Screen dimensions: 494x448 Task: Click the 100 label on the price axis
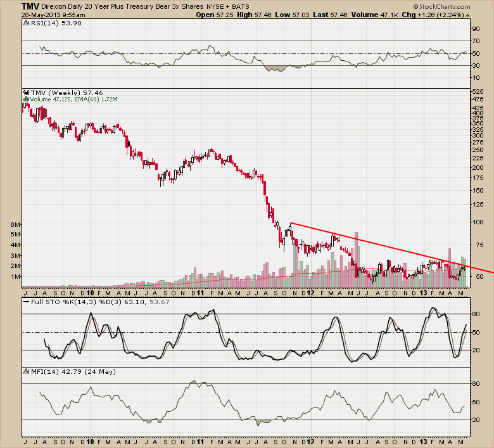click(x=478, y=222)
